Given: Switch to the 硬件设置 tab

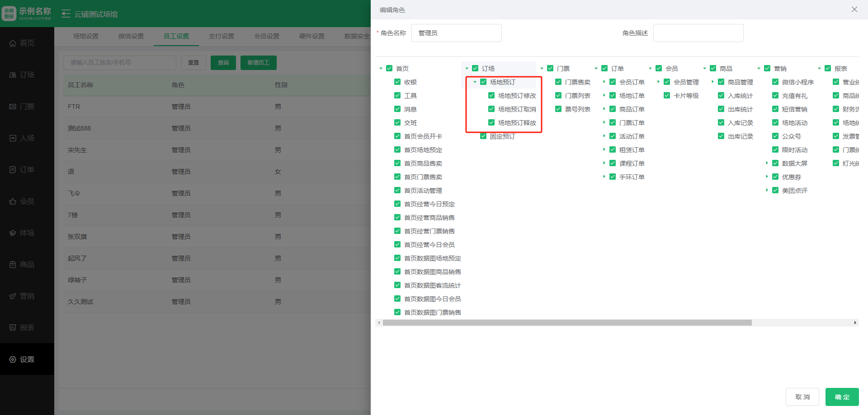Looking at the screenshot, I should 312,36.
